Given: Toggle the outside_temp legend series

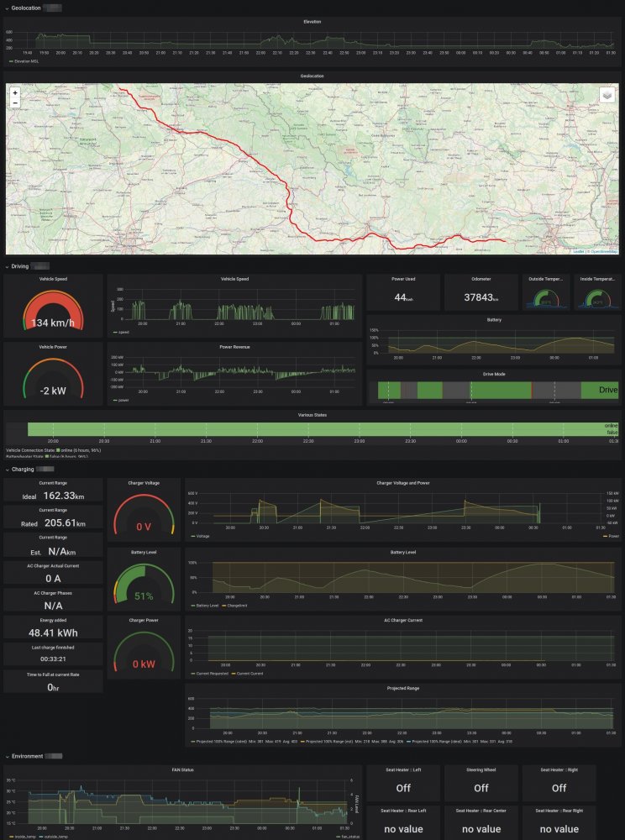Looking at the screenshot, I should pos(54,837).
